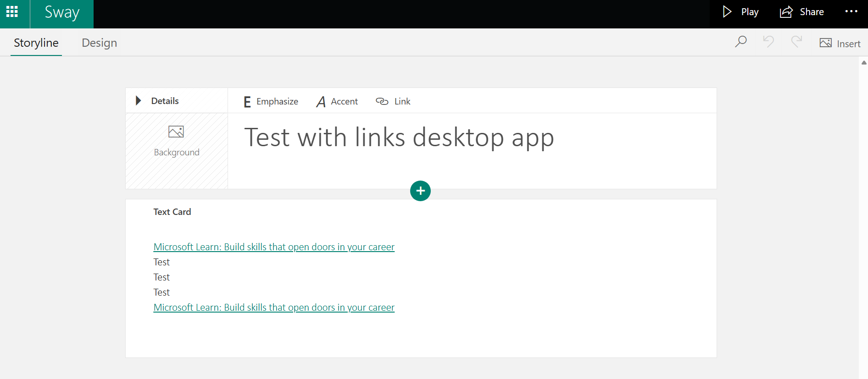868x379 pixels.
Task: Open the Insert pane
Action: (840, 44)
